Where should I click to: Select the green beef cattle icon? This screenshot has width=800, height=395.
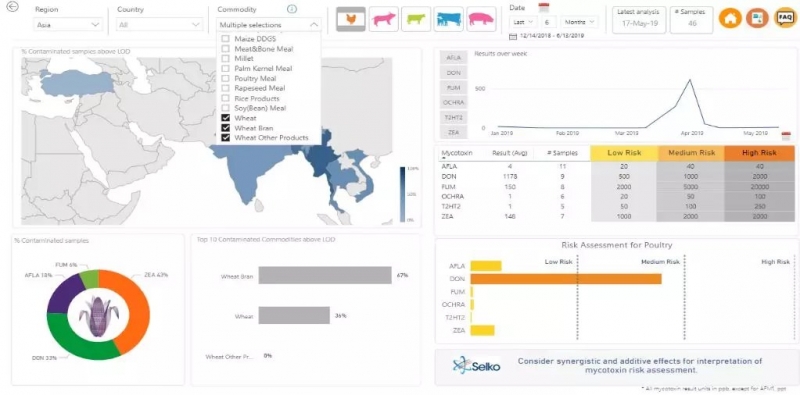pyautogui.click(x=416, y=19)
